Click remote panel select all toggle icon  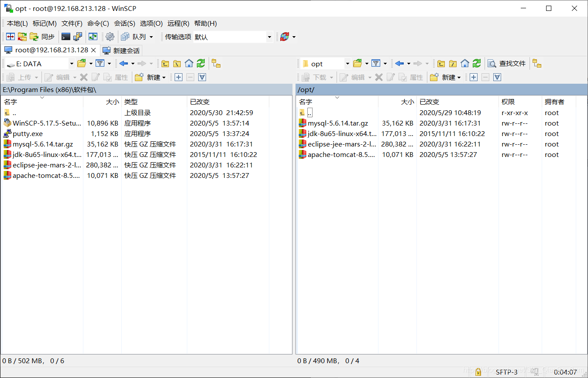point(497,77)
